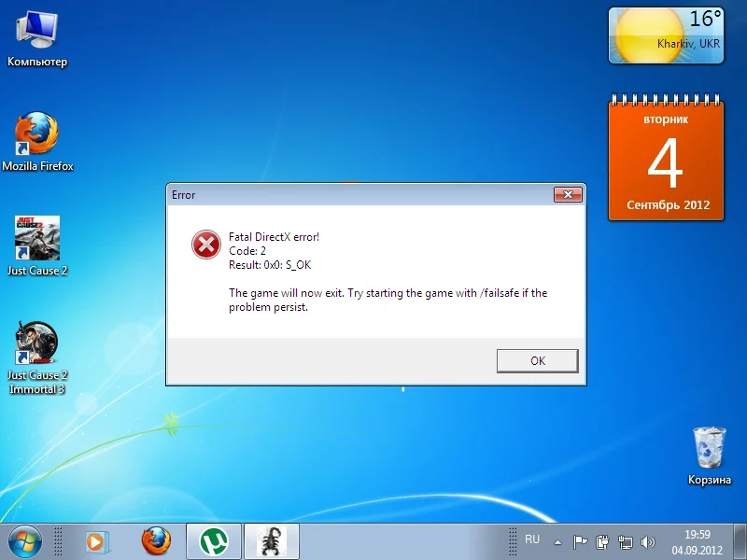Click the red error X icon
The width and height of the screenshot is (747, 560).
(205, 245)
